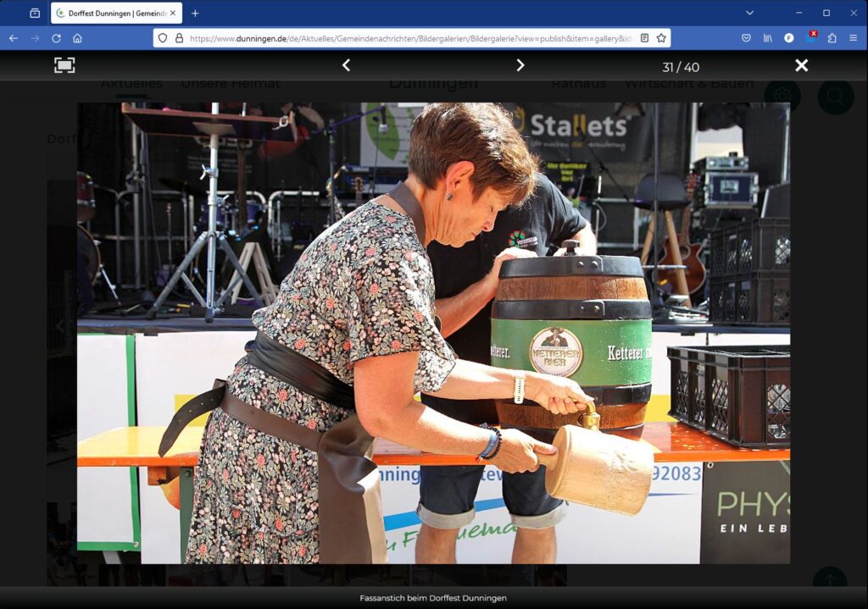This screenshot has width=868, height=609.
Task: Show the library bookmarks and history
Action: pyautogui.click(x=768, y=38)
